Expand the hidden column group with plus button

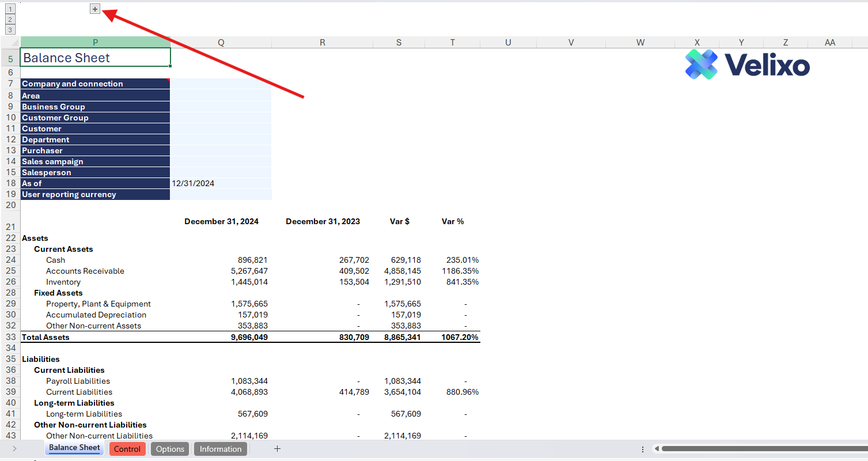tap(95, 9)
